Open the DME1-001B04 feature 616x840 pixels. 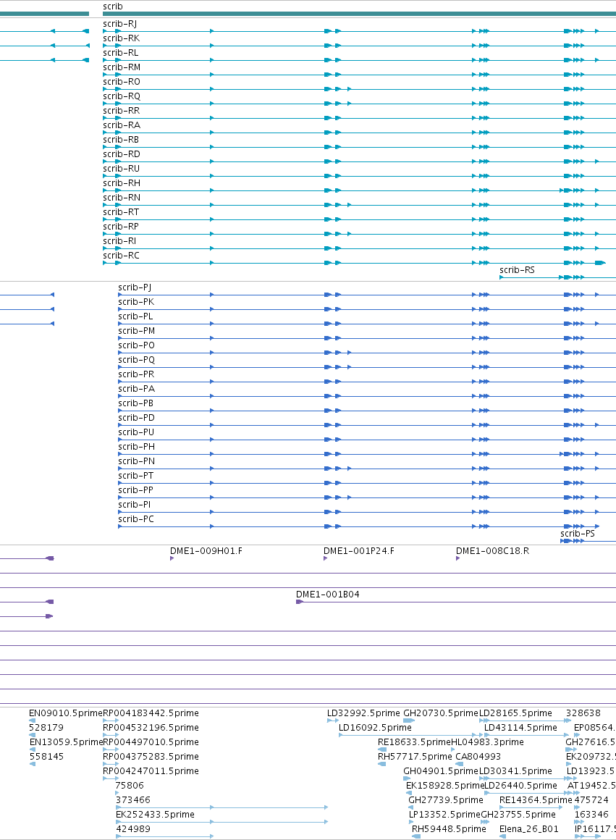(x=327, y=594)
